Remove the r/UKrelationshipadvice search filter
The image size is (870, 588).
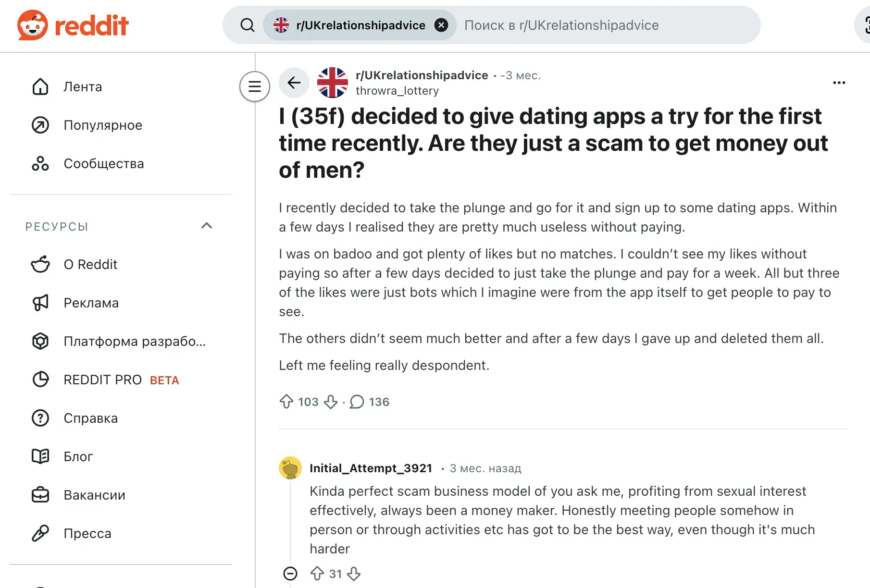coord(441,25)
